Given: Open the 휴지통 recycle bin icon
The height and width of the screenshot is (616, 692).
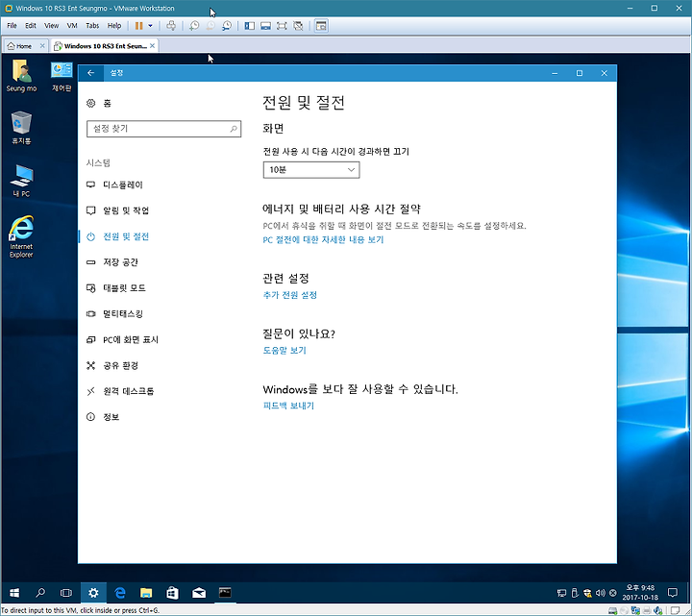Looking at the screenshot, I should (21, 128).
